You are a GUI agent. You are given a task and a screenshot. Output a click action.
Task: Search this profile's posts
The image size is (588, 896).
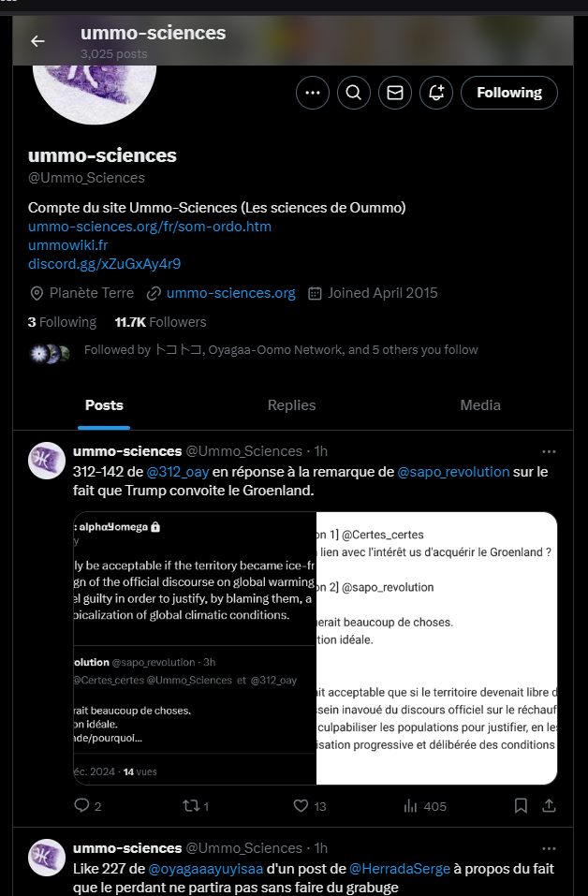pos(354,93)
